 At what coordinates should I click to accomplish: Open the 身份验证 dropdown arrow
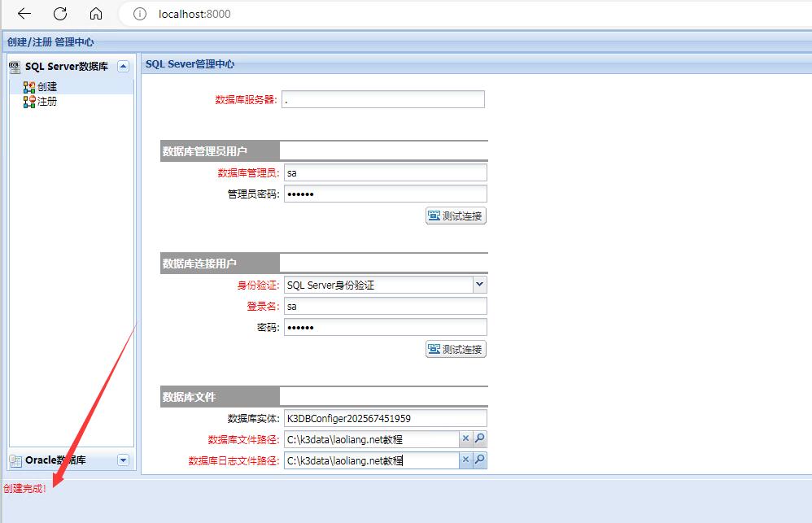(x=479, y=285)
